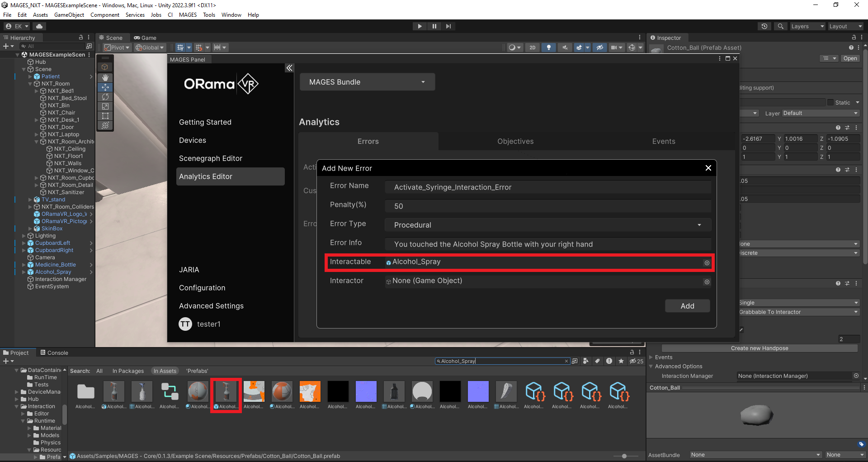The height and width of the screenshot is (462, 868).
Task: Open the MAGES menu in menu bar
Action: (188, 15)
